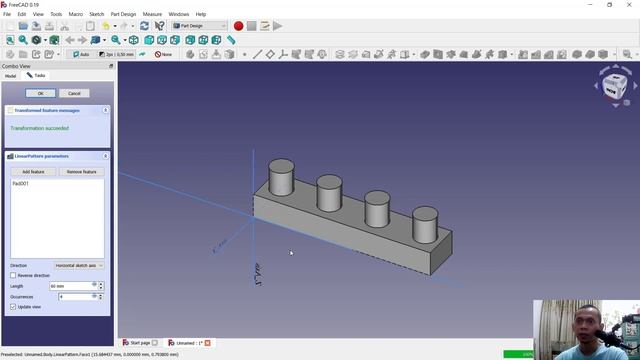Collapse the Transformed feature messages panel
The width and height of the screenshot is (640, 360).
(105, 110)
